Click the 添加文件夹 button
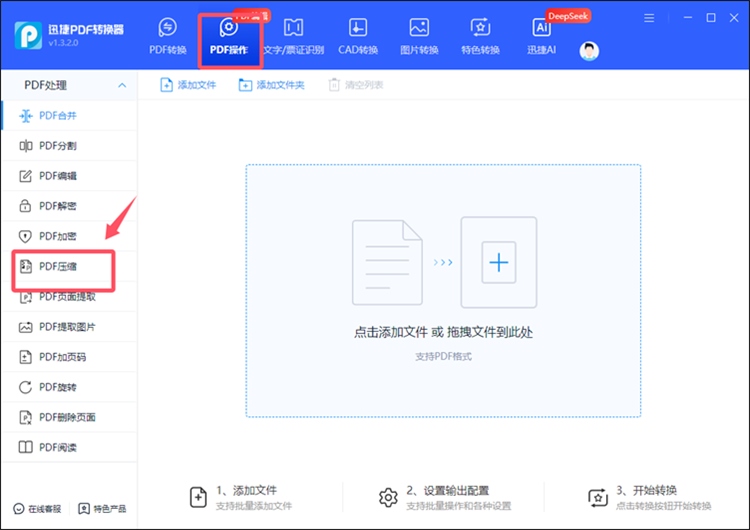Image resolution: width=750 pixels, height=530 pixels. point(271,85)
